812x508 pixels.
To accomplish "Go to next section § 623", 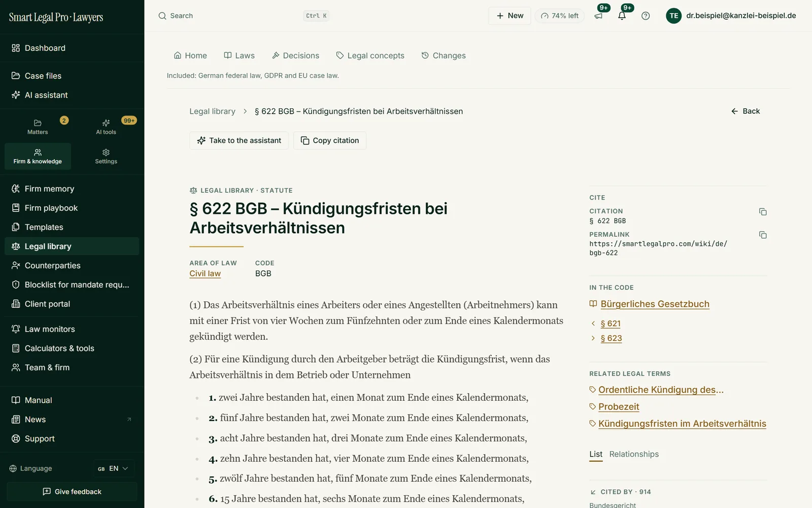I will click(x=611, y=338).
